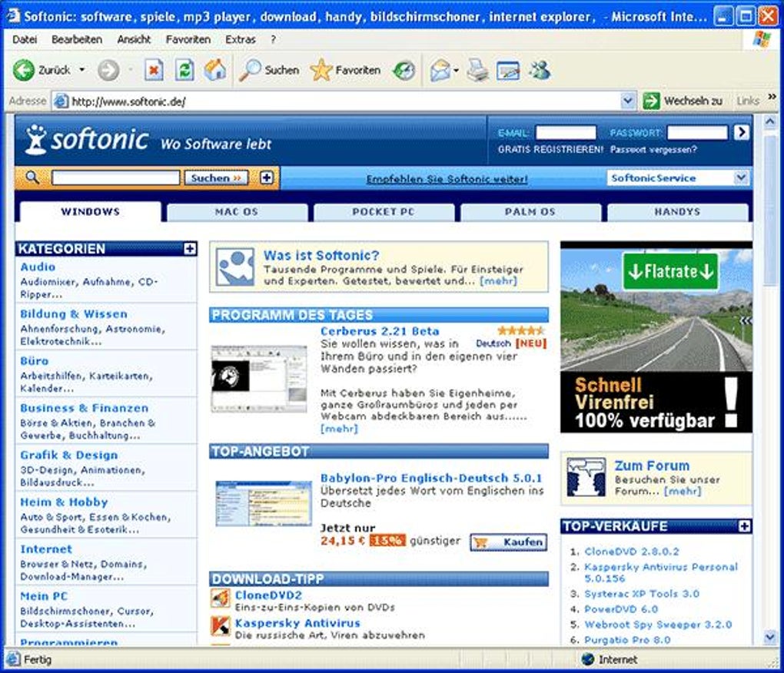The image size is (784, 673).
Task: Click in the Passwort login field
Action: pos(697,133)
